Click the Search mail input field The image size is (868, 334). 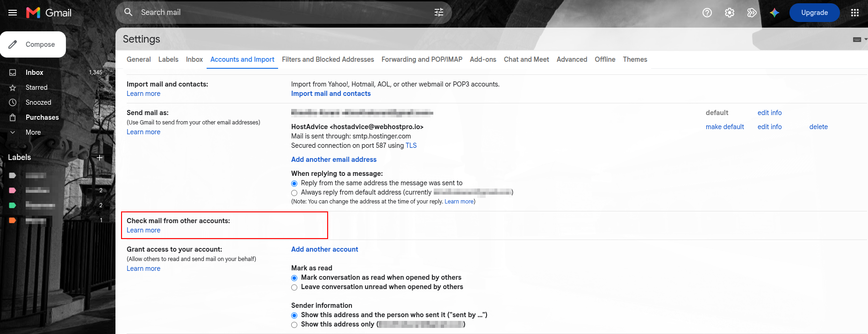tap(283, 12)
